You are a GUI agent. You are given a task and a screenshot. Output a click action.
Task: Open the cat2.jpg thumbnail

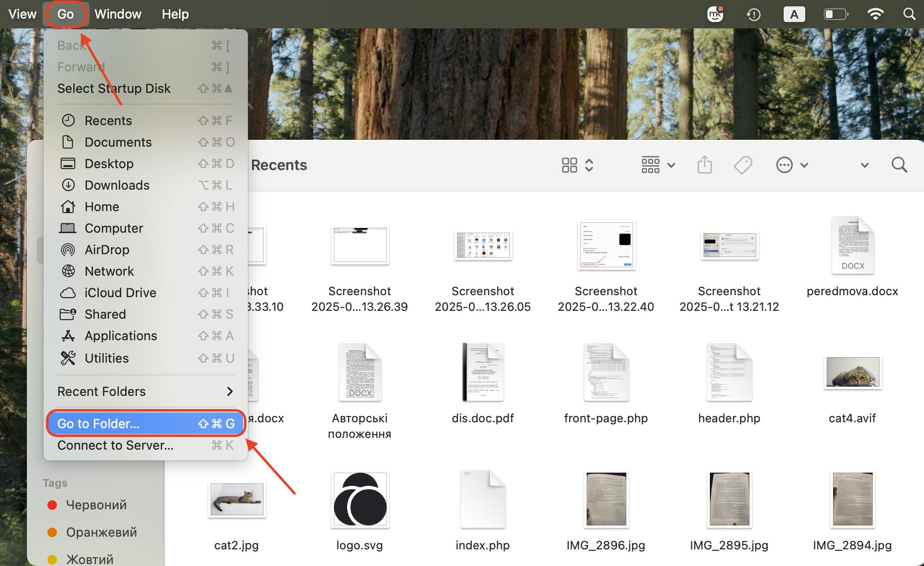click(x=237, y=499)
